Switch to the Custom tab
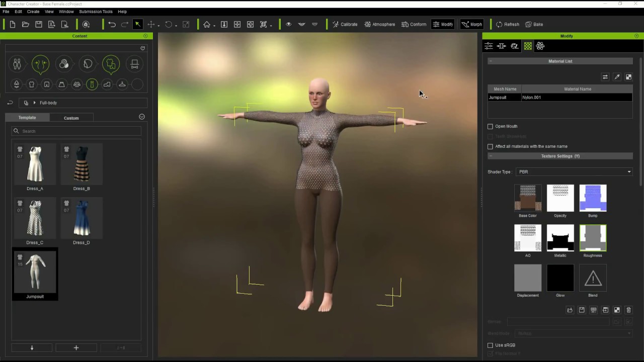 pyautogui.click(x=71, y=118)
